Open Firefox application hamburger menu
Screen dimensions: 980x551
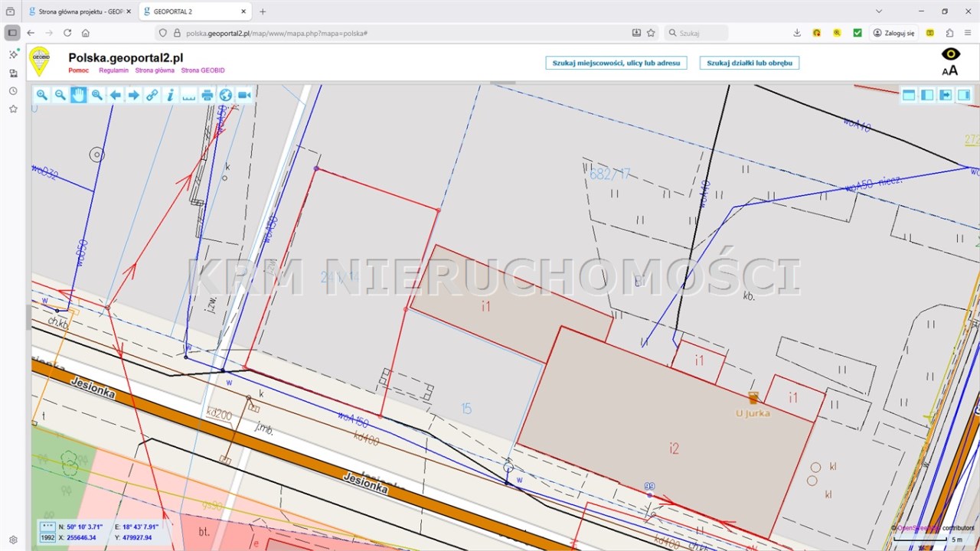coord(967,33)
